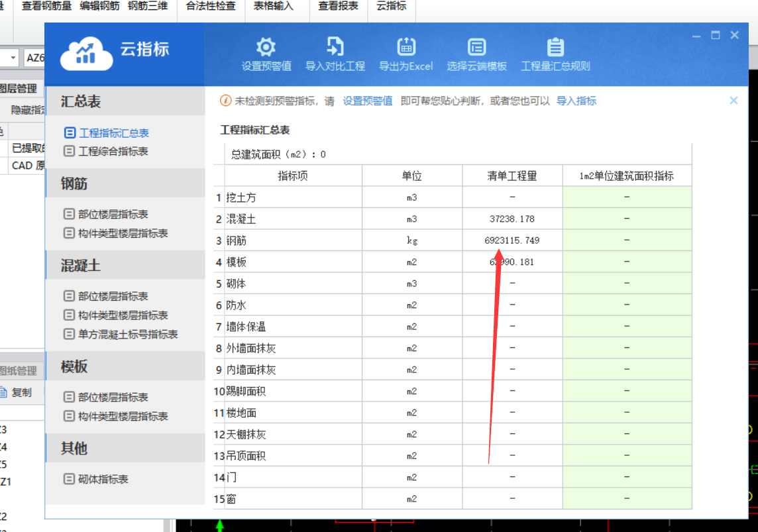The width and height of the screenshot is (758, 532).
Task: Open 编辑钢筋 in the main toolbar
Action: pyautogui.click(x=99, y=6)
